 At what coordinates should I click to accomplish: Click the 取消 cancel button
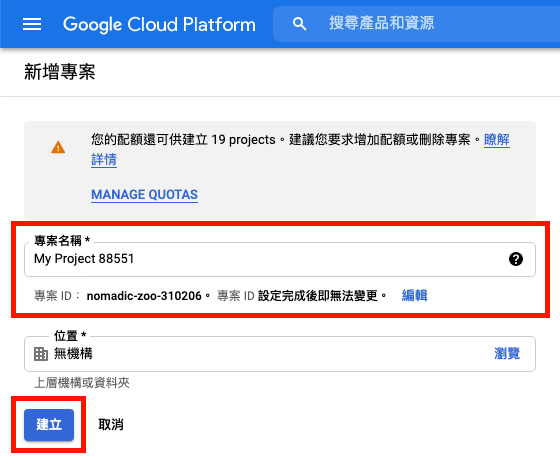[111, 425]
